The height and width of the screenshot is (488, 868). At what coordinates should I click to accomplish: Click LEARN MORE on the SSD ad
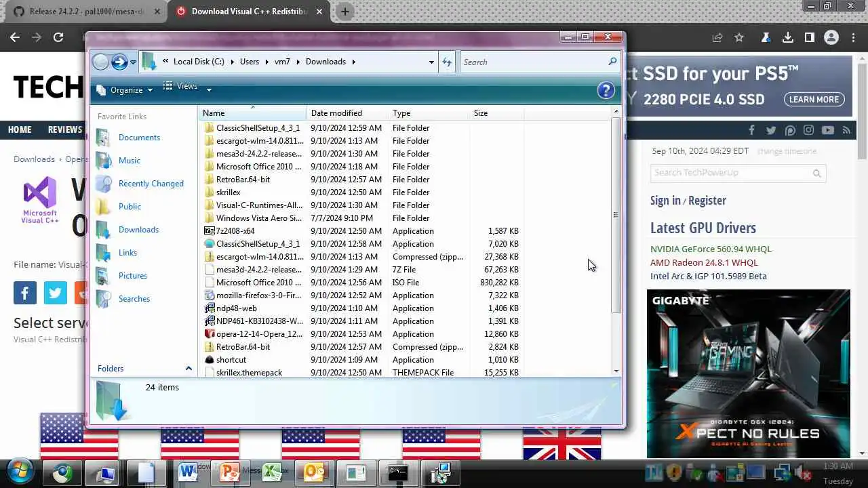coord(814,100)
